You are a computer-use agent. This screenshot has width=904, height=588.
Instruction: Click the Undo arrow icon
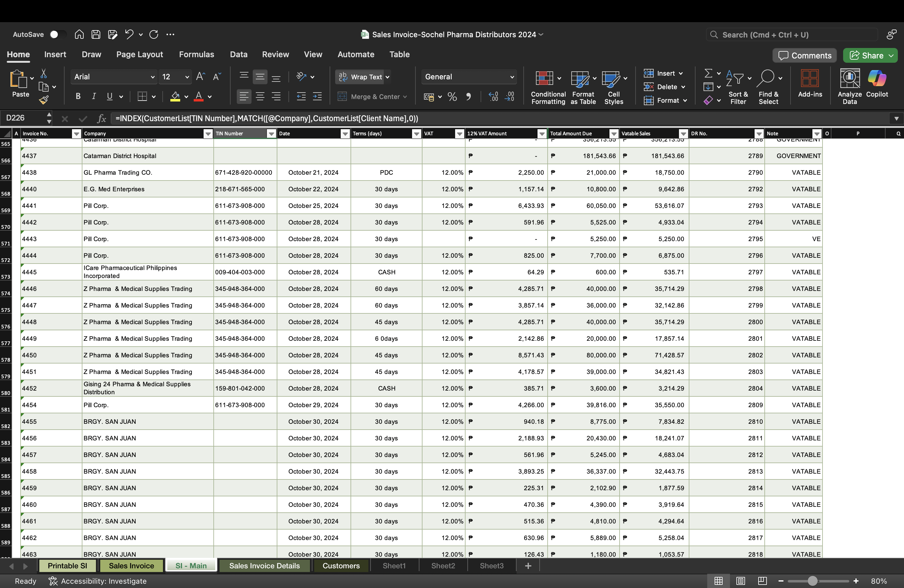[x=129, y=34]
